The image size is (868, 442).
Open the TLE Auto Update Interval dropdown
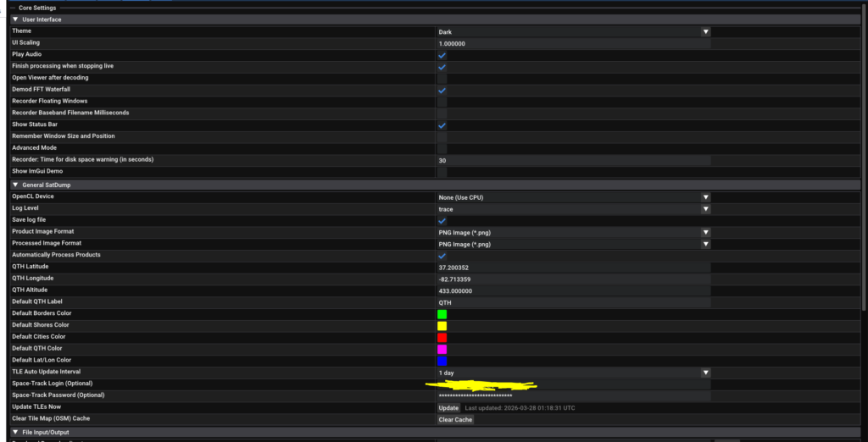click(573, 373)
